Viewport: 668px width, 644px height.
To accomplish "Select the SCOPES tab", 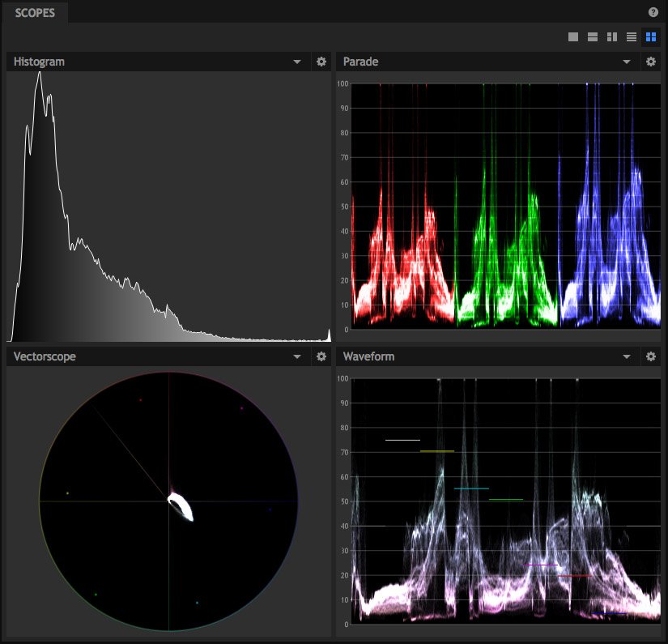I will [35, 13].
